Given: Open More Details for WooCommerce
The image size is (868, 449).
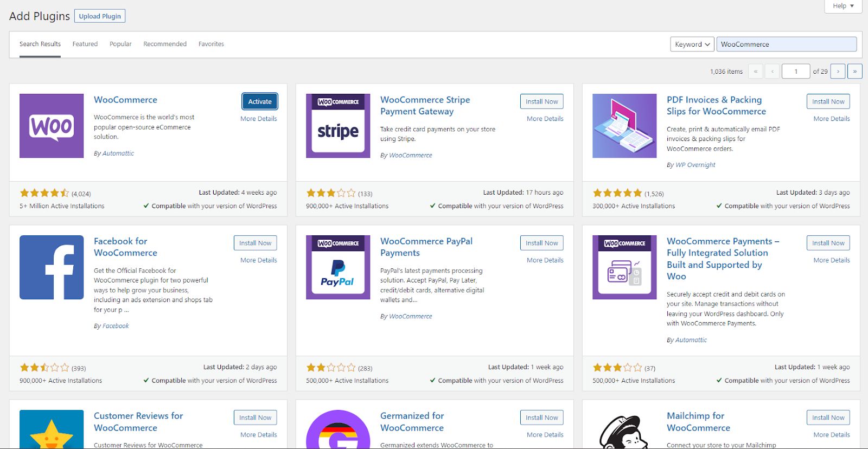Looking at the screenshot, I should 259,119.
